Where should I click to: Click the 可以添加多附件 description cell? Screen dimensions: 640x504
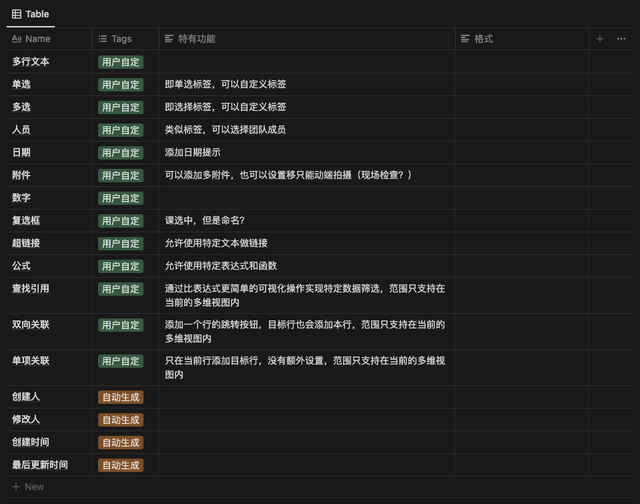pyautogui.click(x=307, y=175)
